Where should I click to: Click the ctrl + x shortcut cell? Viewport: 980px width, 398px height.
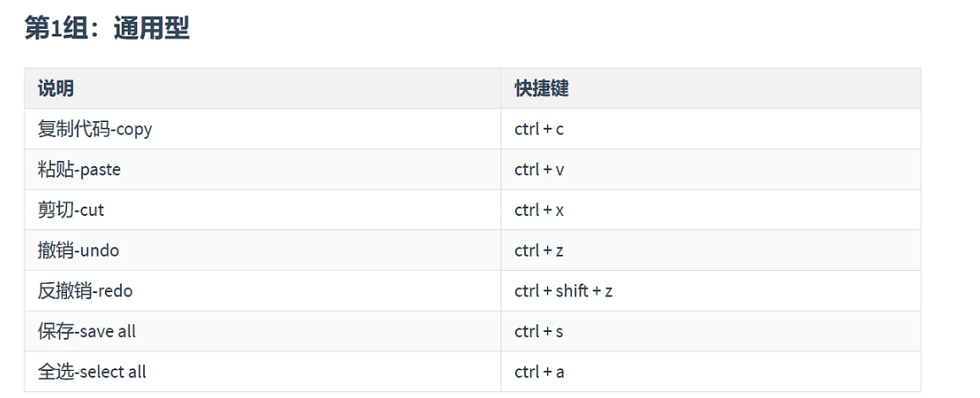point(711,210)
